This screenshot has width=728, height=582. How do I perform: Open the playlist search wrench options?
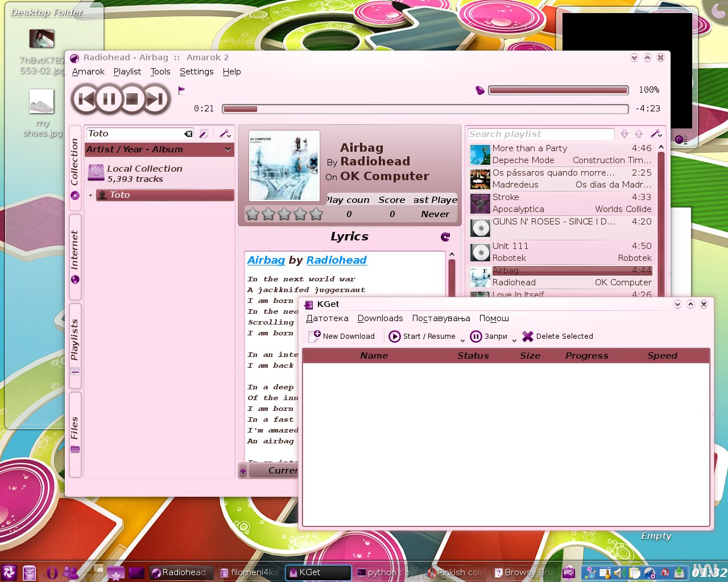click(x=656, y=134)
